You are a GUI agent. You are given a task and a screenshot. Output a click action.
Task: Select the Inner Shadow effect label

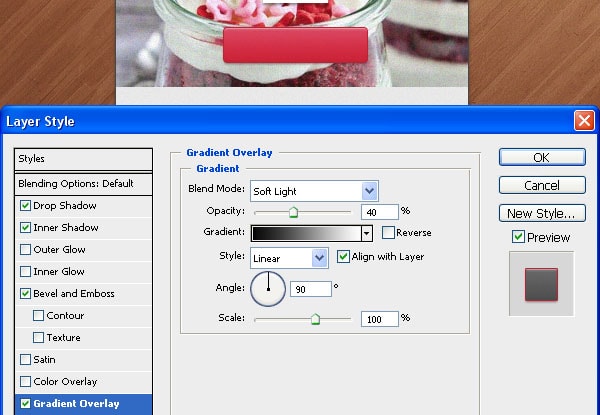[66, 228]
